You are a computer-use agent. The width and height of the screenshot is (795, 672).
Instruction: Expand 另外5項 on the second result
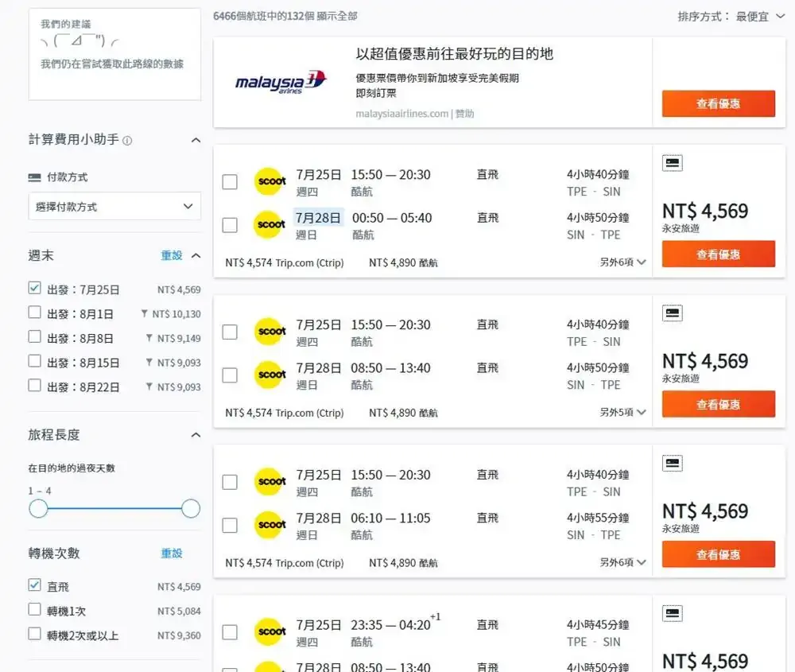[622, 412]
